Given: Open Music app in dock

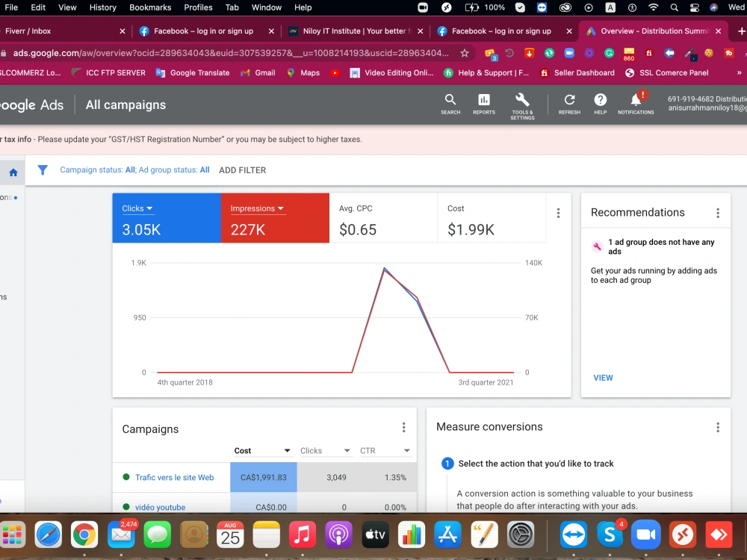Looking at the screenshot, I should click(303, 535).
